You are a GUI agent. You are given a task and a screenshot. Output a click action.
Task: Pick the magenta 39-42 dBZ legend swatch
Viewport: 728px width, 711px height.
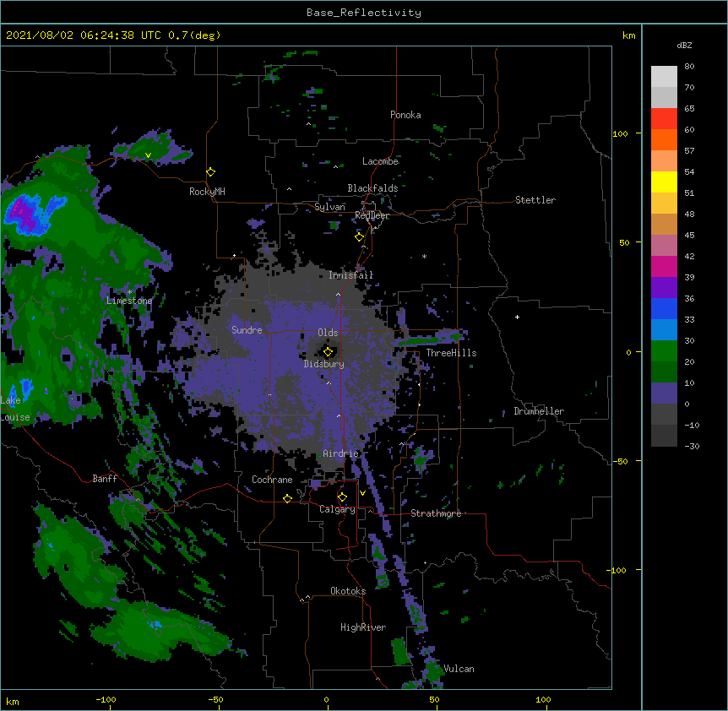click(664, 266)
